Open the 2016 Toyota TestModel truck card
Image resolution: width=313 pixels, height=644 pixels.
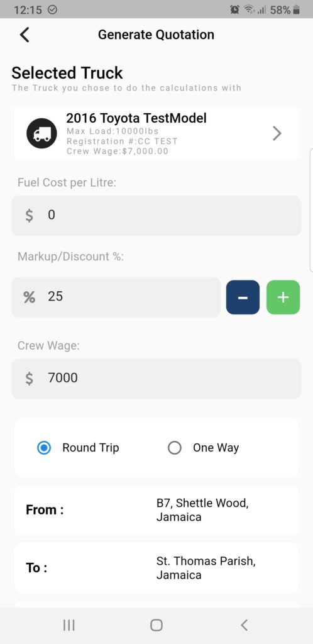tap(156, 133)
